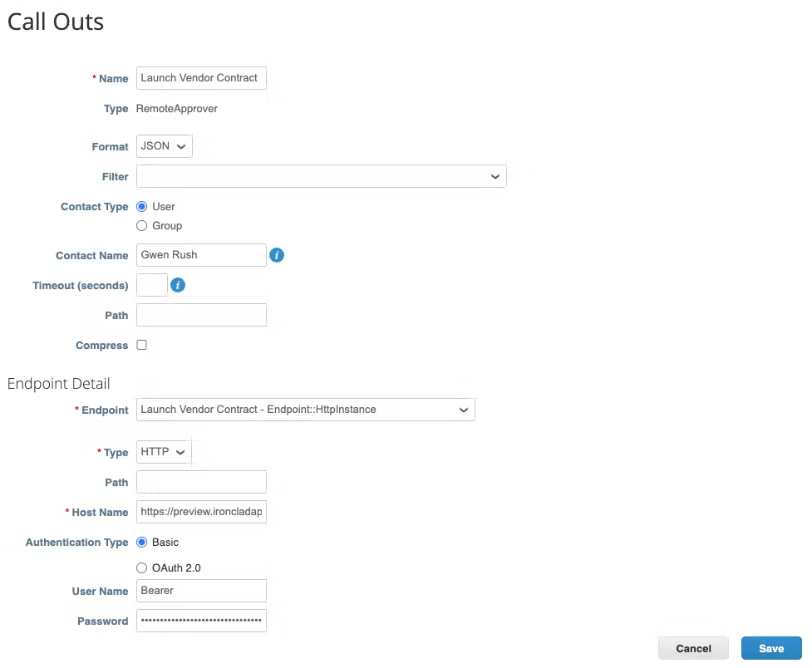Click the Timeout seconds input box
The height and width of the screenshot is (668, 812).
pos(152,285)
